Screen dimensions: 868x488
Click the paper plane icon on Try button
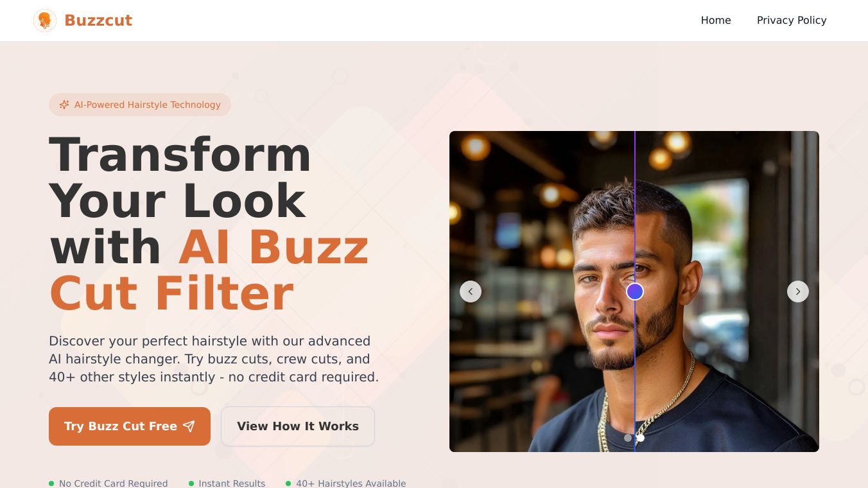click(189, 426)
